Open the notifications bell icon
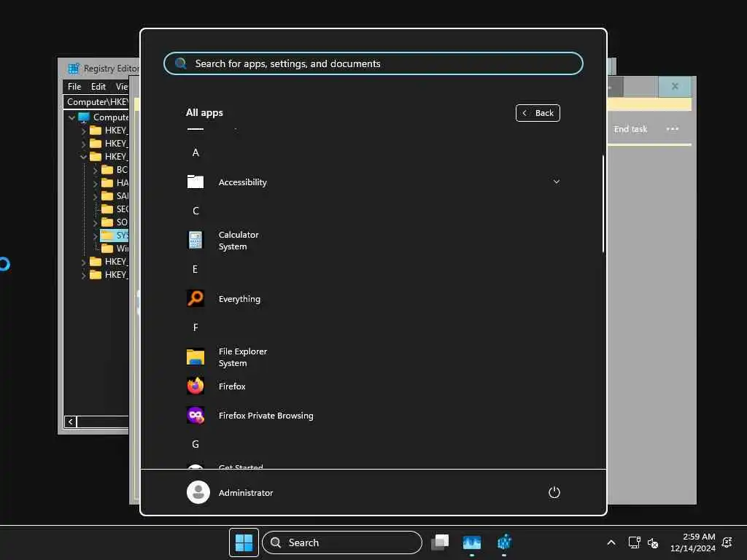Screen dimensions: 747x560 (x=727, y=542)
